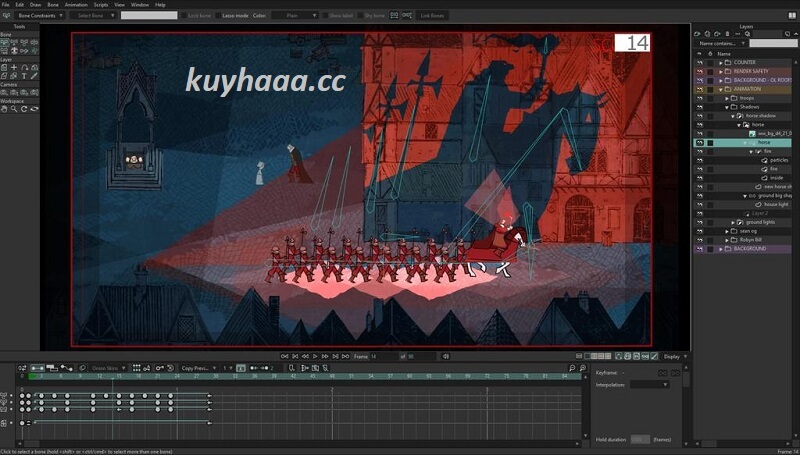This screenshot has height=455, width=800.
Task: Open the Display quality dropdown
Action: pyautogui.click(x=674, y=357)
